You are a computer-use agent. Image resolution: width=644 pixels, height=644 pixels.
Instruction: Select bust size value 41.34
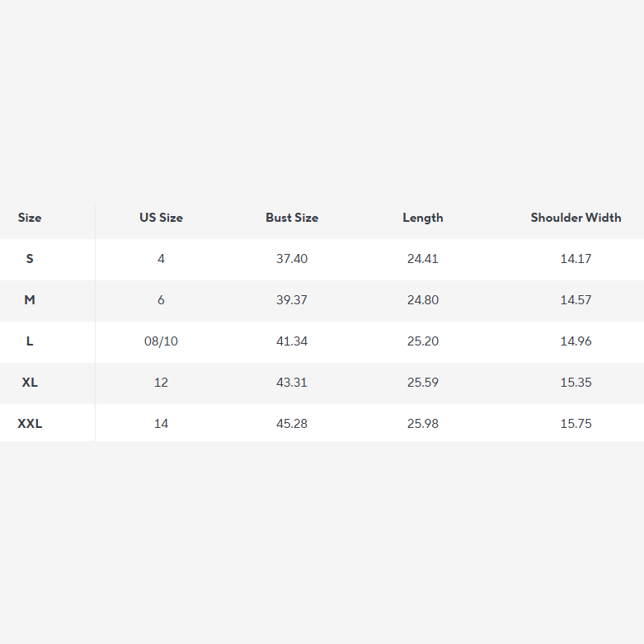coord(292,341)
